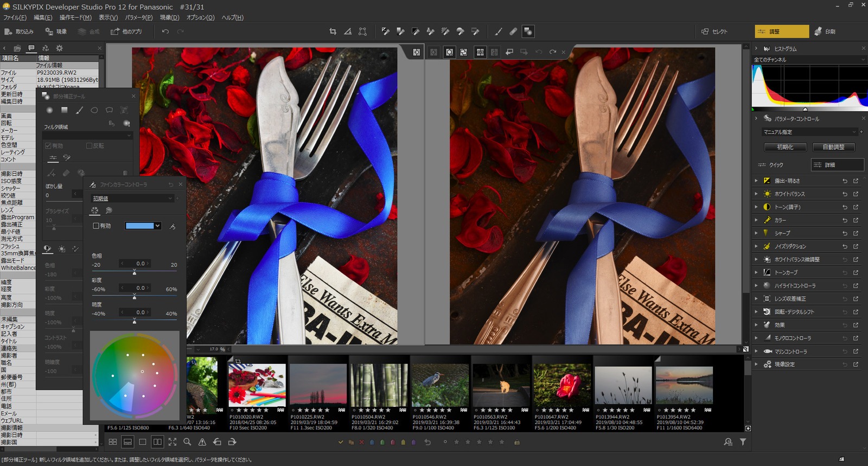
Task: Click the 初期化 initialize button
Action: [785, 147]
